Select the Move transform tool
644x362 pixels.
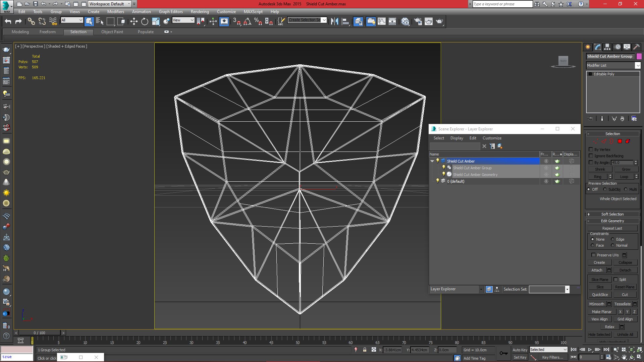coord(134,21)
